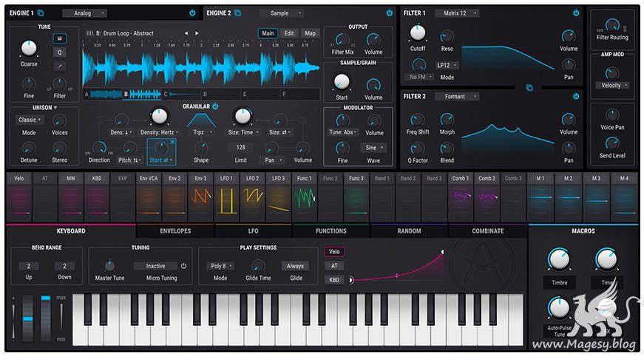Click the grain Limit field showing 128
This screenshot has width=644, height=356.
pos(241,148)
